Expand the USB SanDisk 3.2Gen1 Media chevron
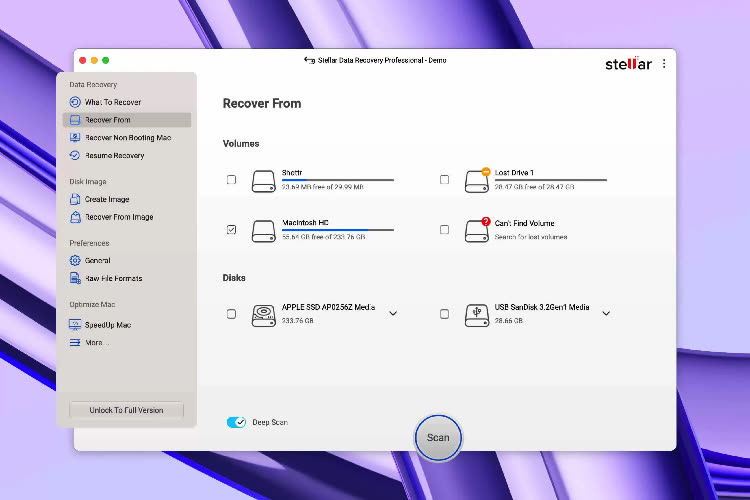The width and height of the screenshot is (750, 500). pyautogui.click(x=606, y=313)
